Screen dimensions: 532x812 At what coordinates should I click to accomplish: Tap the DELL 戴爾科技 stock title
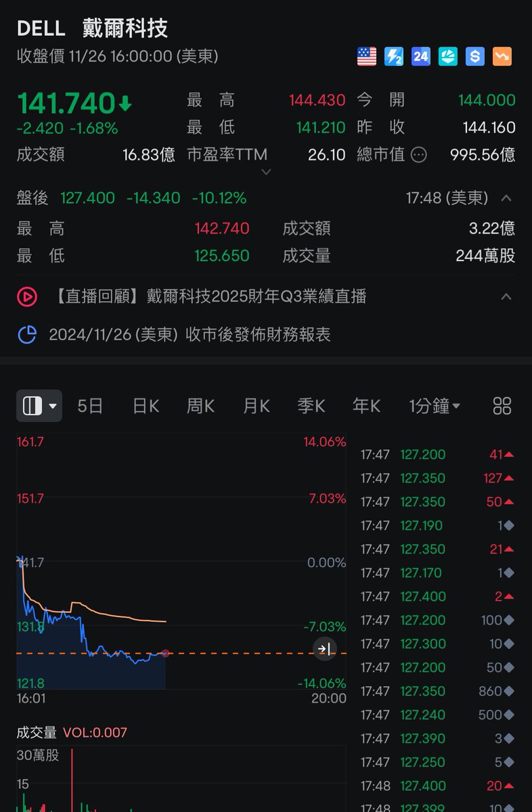click(92, 28)
